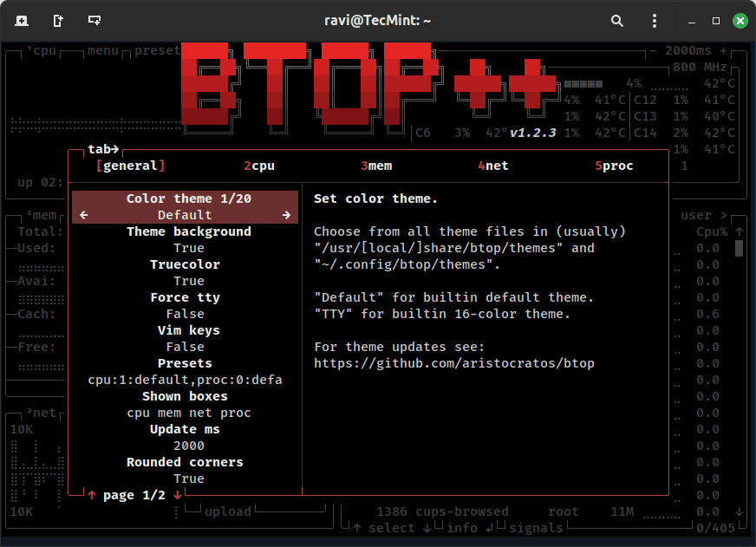
Task: Open the three-dot terminal menu
Action: (655, 21)
